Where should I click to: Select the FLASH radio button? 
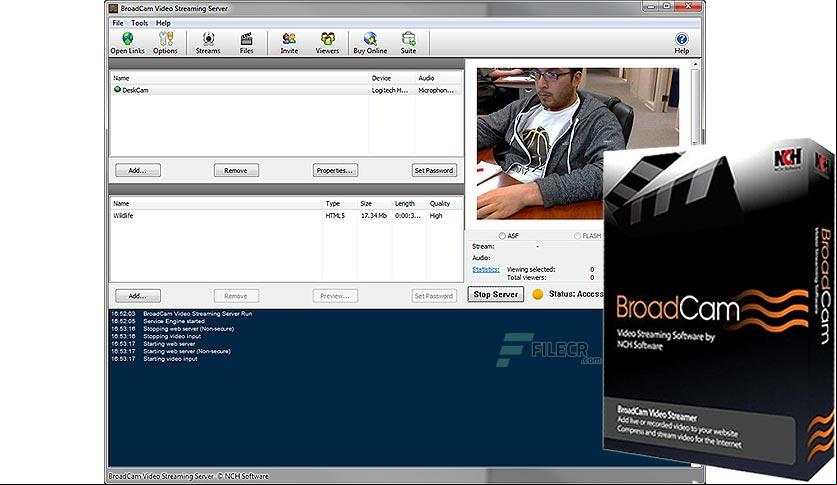pos(577,235)
